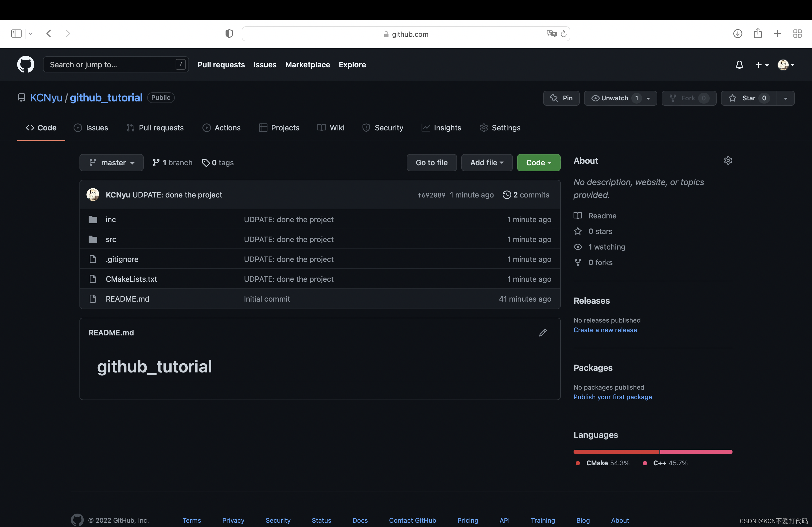Click Publish your first package
The image size is (812, 527).
click(612, 397)
